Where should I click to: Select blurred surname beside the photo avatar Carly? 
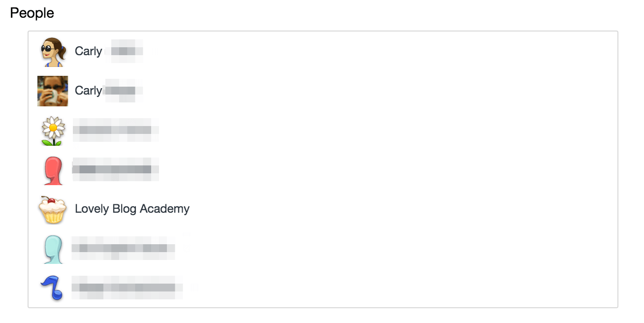(x=123, y=91)
